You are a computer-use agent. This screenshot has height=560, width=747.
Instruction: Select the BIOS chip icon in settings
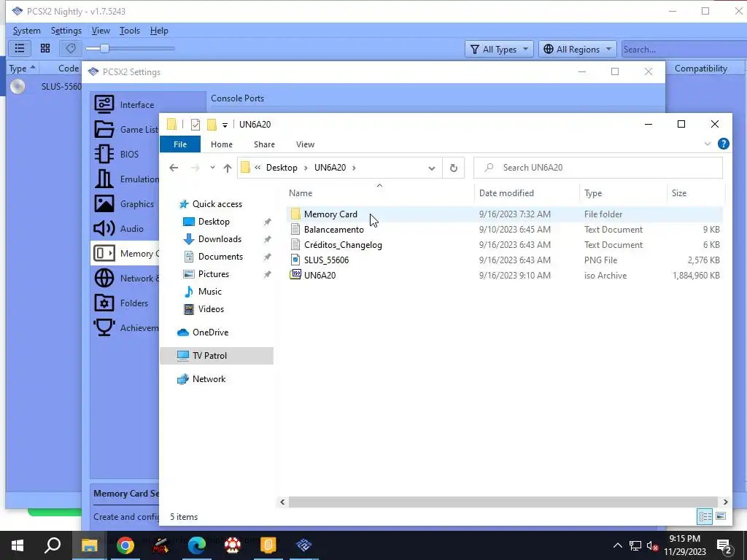(x=104, y=154)
